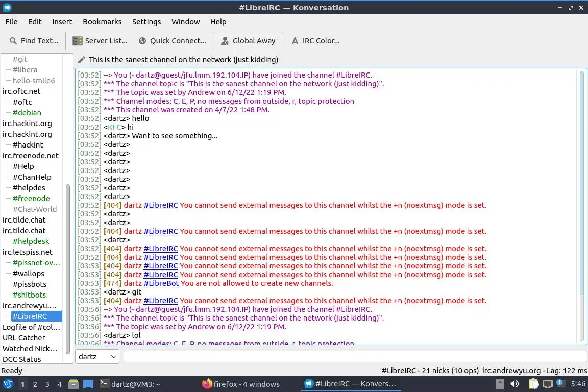Select the #debian channel
Image resolution: width=588 pixels, height=392 pixels.
(x=27, y=112)
